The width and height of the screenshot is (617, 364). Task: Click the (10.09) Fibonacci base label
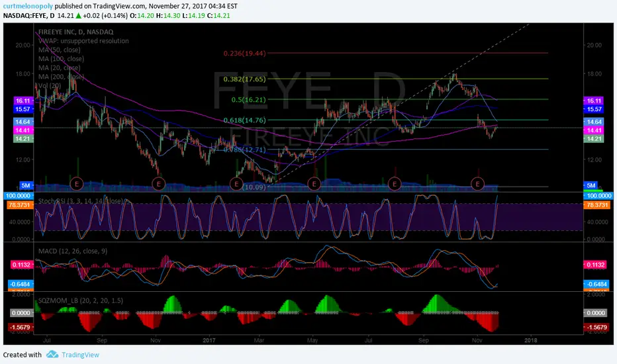(254, 187)
